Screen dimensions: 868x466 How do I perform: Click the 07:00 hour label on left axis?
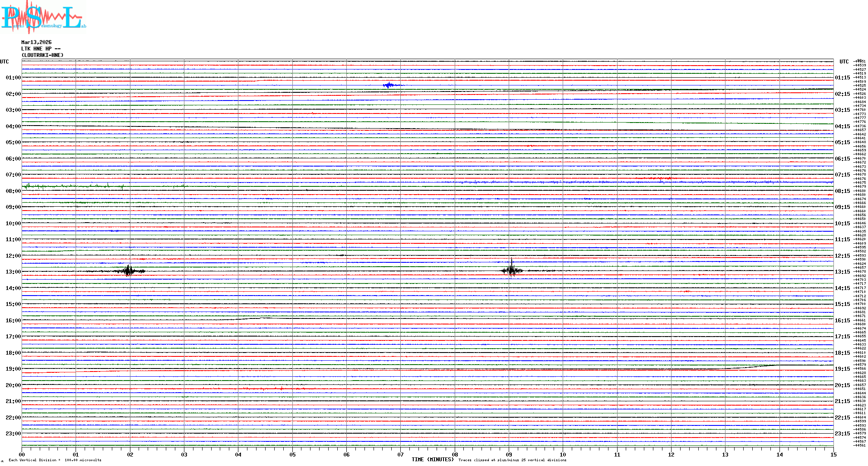coord(13,175)
